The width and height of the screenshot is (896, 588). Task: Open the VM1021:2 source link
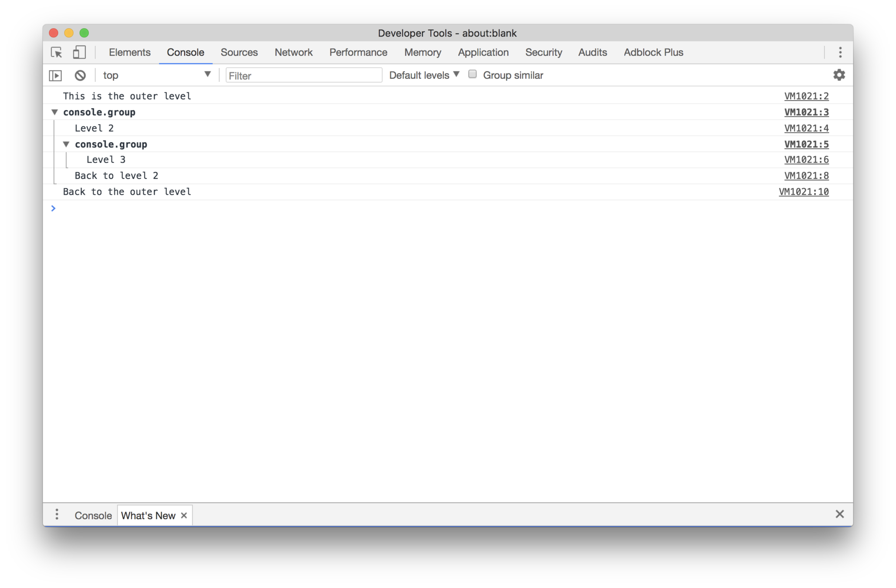(x=806, y=96)
